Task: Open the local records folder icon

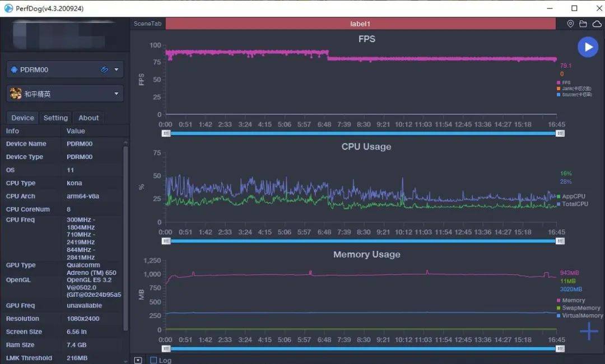Action: pos(583,24)
